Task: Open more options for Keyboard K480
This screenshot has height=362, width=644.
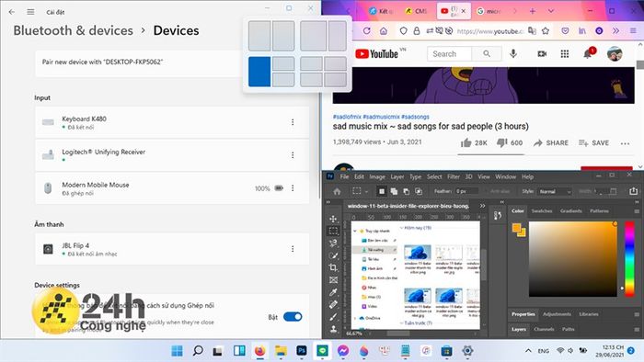Action: 293,122
